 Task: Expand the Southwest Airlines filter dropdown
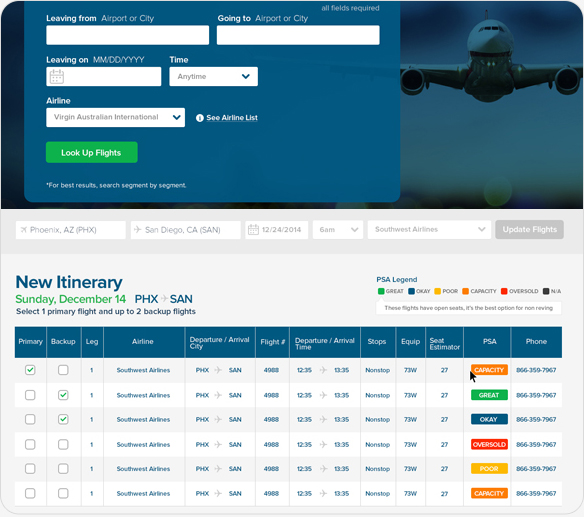tap(429, 229)
